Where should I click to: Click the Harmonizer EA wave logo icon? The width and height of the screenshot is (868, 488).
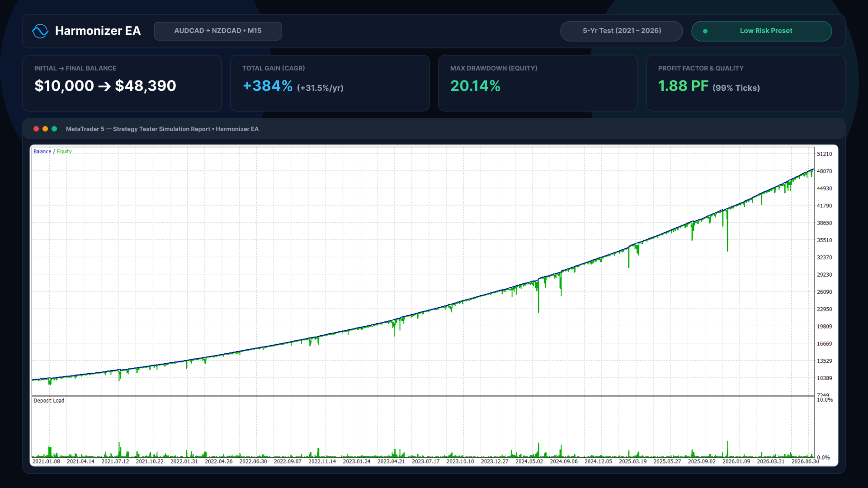click(40, 31)
